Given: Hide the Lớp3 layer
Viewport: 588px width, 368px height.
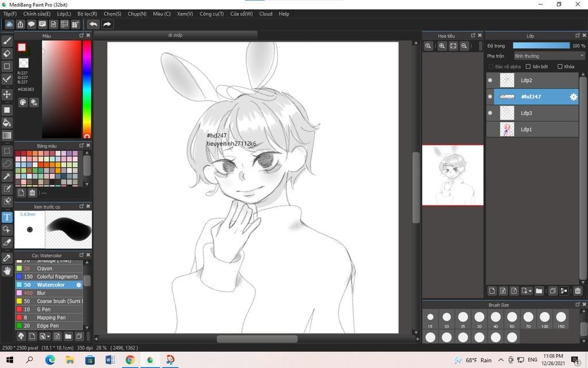Looking at the screenshot, I should tap(490, 113).
